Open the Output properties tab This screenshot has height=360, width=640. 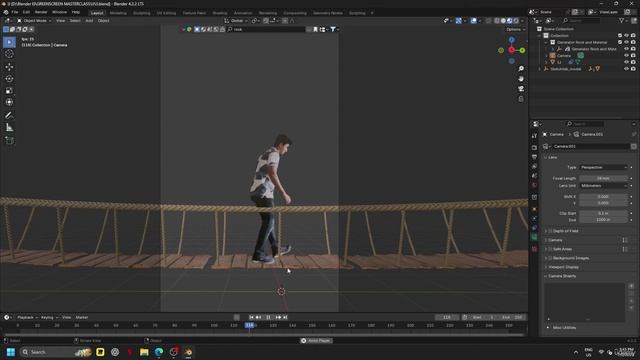tap(534, 157)
